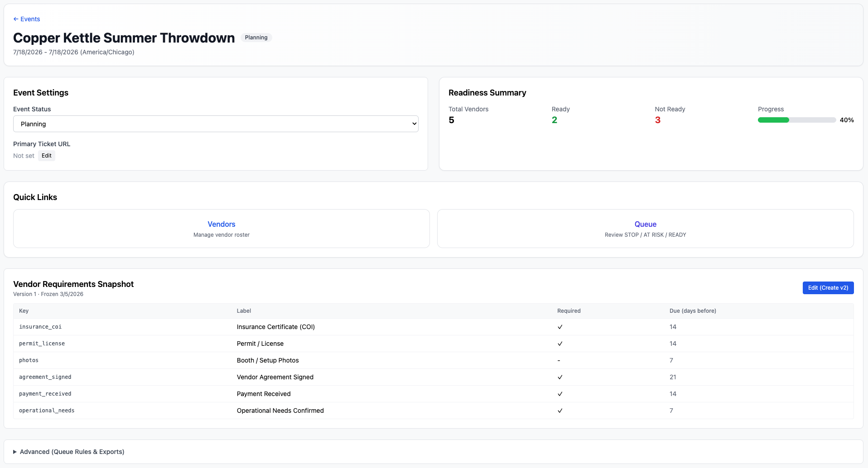This screenshot has width=868, height=468.
Task: Click the checkmark on the agreement_signed row
Action: coord(560,377)
